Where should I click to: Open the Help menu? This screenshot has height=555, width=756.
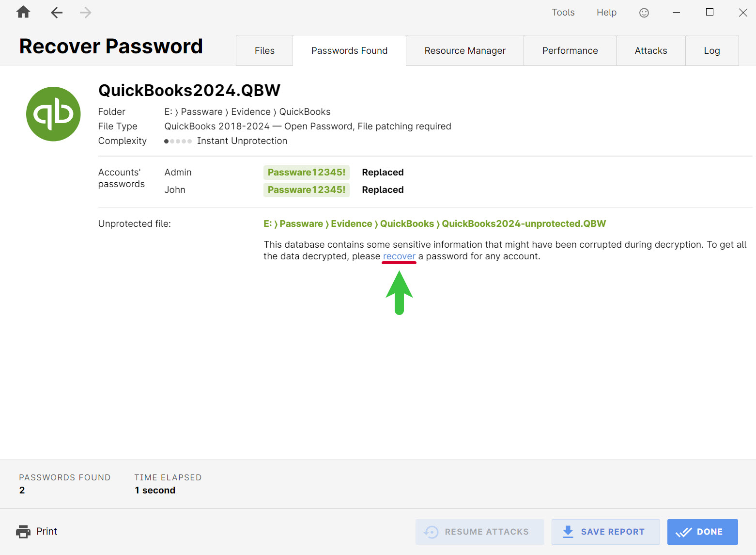[606, 12]
